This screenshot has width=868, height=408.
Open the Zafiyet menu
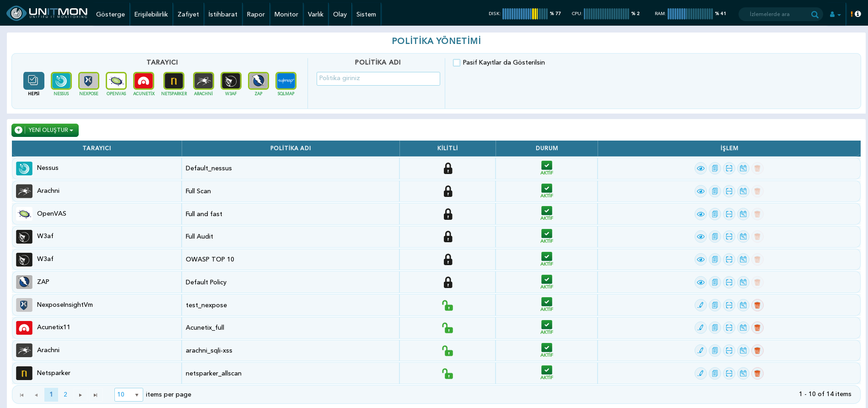188,14
